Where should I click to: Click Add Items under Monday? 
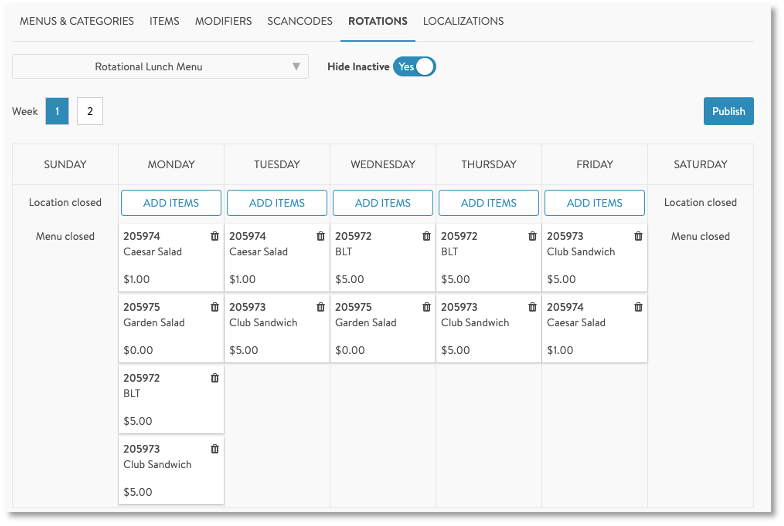coord(171,203)
